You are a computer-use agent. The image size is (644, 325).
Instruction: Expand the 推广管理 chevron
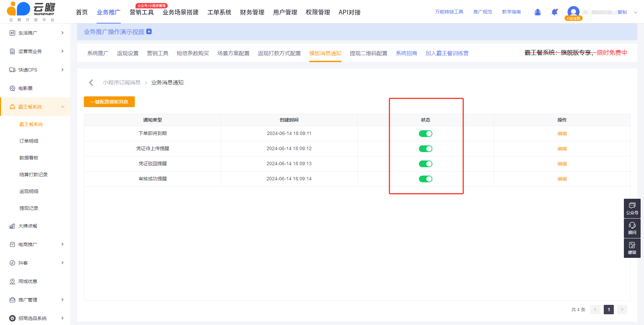(x=62, y=299)
